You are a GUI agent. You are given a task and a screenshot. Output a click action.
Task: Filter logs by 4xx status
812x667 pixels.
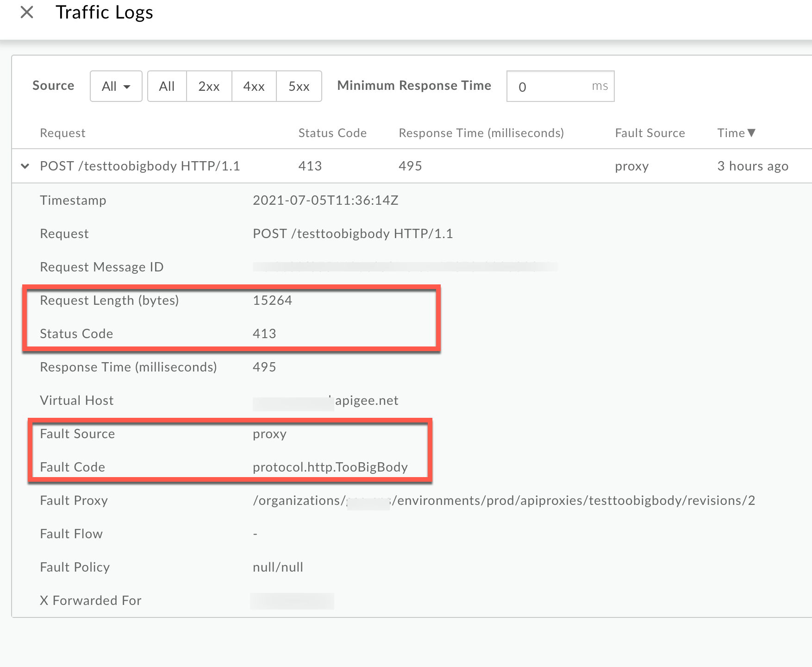[x=254, y=86]
